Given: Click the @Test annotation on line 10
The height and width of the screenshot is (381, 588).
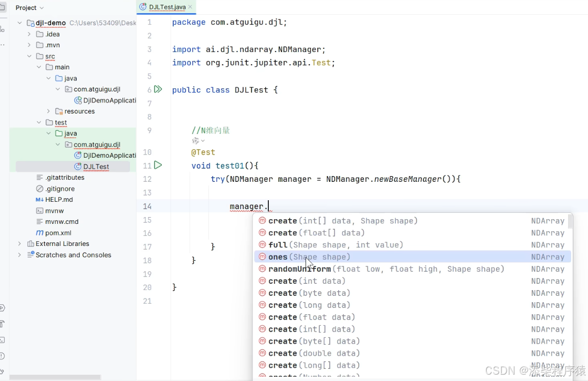Looking at the screenshot, I should (x=203, y=152).
